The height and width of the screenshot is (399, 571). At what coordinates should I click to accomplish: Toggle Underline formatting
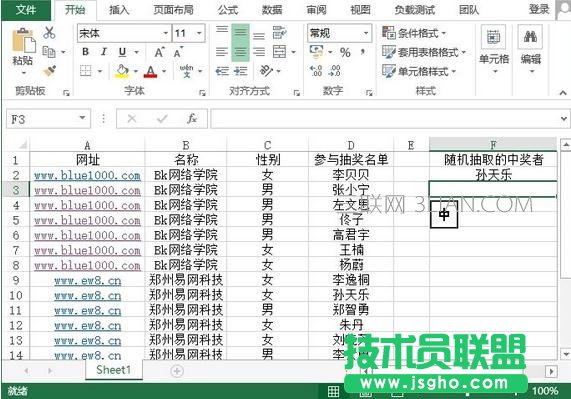pos(122,52)
